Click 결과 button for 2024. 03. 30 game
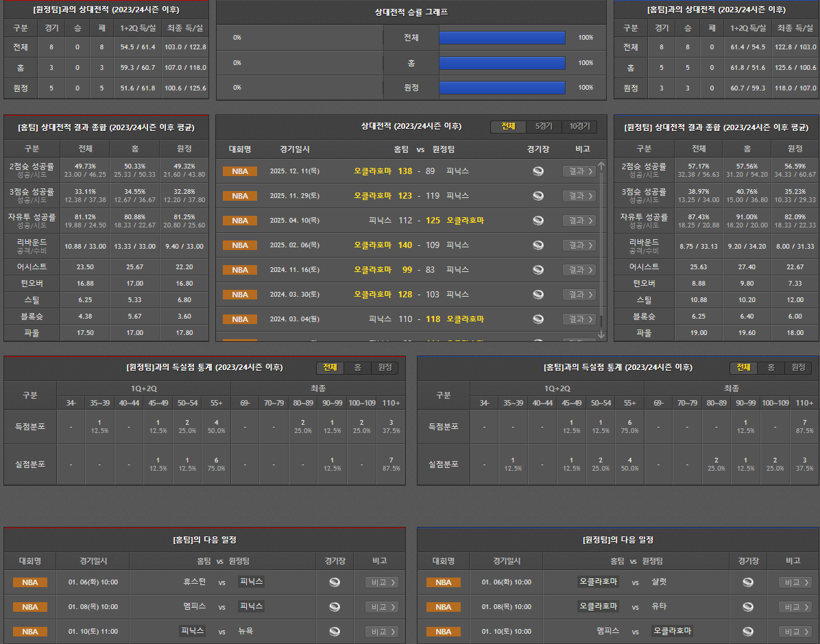This screenshot has height=644, width=820. pos(579,295)
